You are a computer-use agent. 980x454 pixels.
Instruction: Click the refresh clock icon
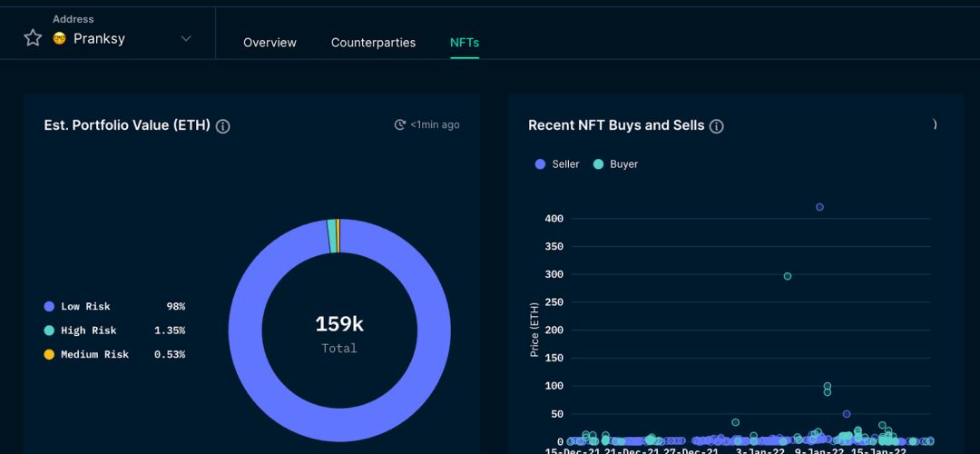400,124
